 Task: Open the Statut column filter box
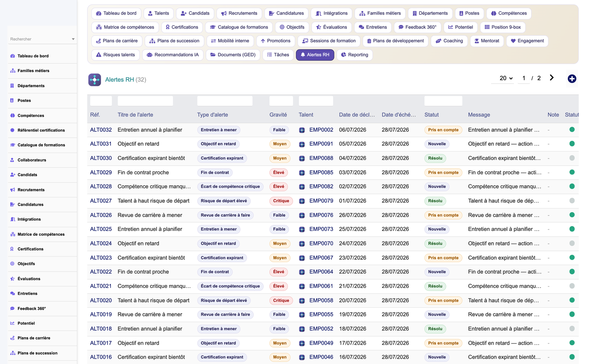(x=443, y=101)
